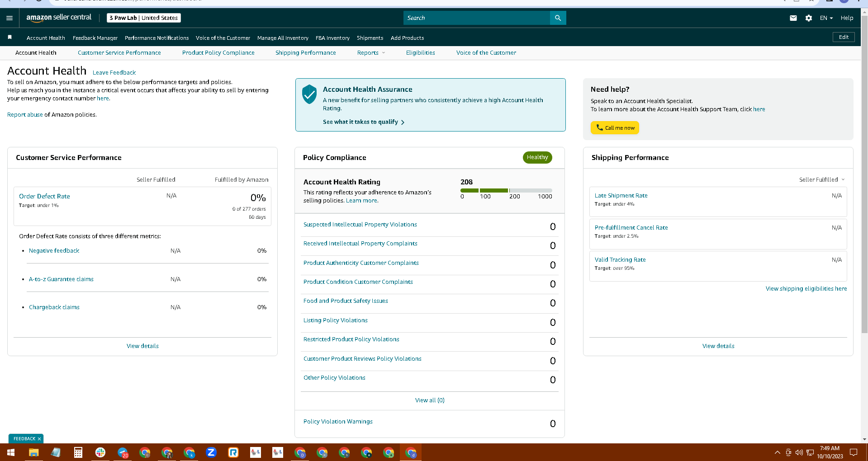Click the Account Health Assurance shield icon
The width and height of the screenshot is (868, 461).
[x=309, y=94]
